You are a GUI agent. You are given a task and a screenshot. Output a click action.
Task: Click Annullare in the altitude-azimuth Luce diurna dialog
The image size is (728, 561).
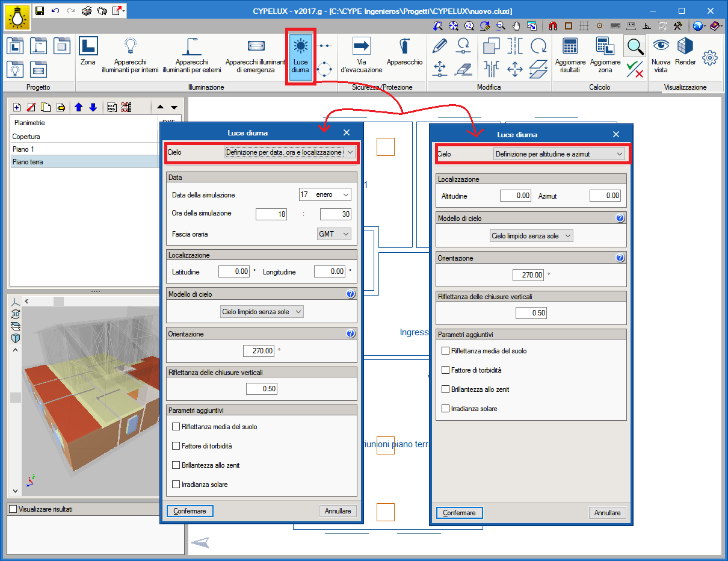click(608, 513)
